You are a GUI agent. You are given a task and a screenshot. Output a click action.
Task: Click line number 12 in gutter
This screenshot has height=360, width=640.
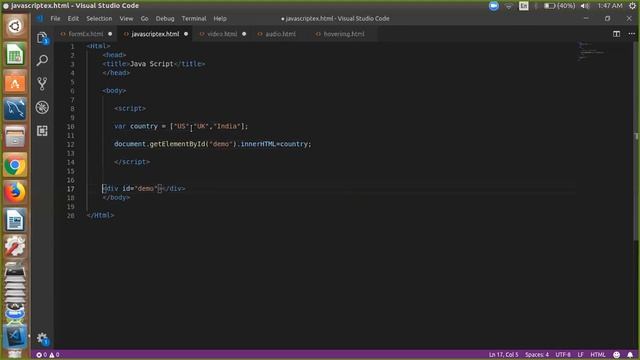pyautogui.click(x=71, y=144)
